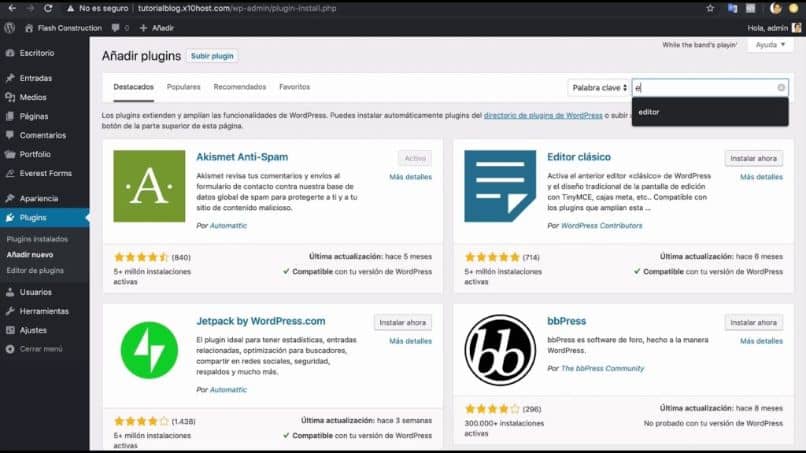
Task: Open the Palabra clave dropdown
Action: (x=599, y=87)
